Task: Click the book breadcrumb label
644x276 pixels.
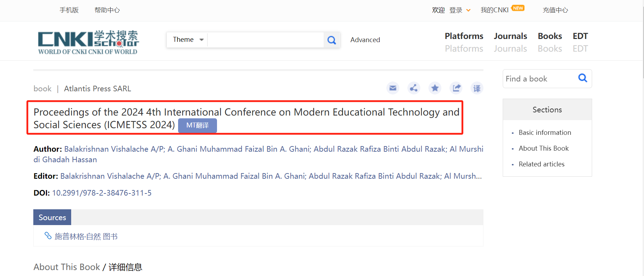Action: (x=42, y=88)
